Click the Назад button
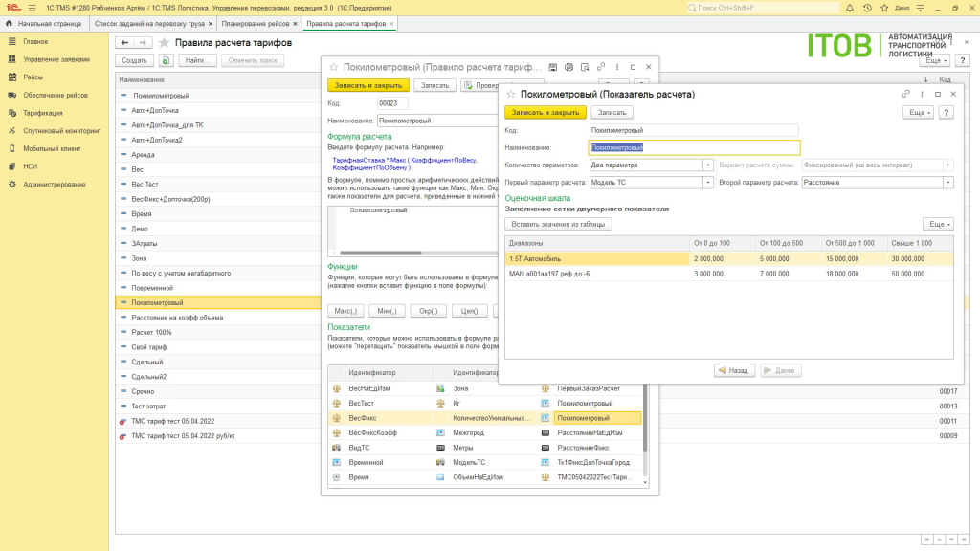Screen dimensions: 980x551 pyautogui.click(x=734, y=370)
